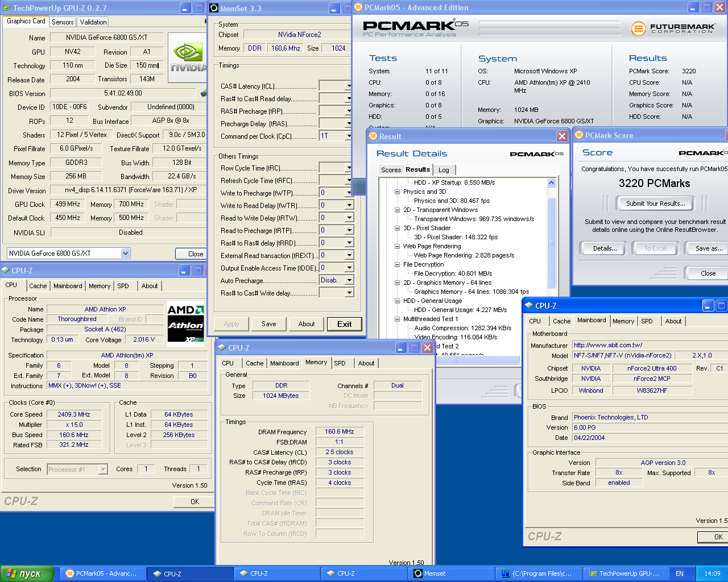Image resolution: width=728 pixels, height=582 pixels.
Task: Open Cache tab in CPU-Z Memory window
Action: click(x=255, y=363)
